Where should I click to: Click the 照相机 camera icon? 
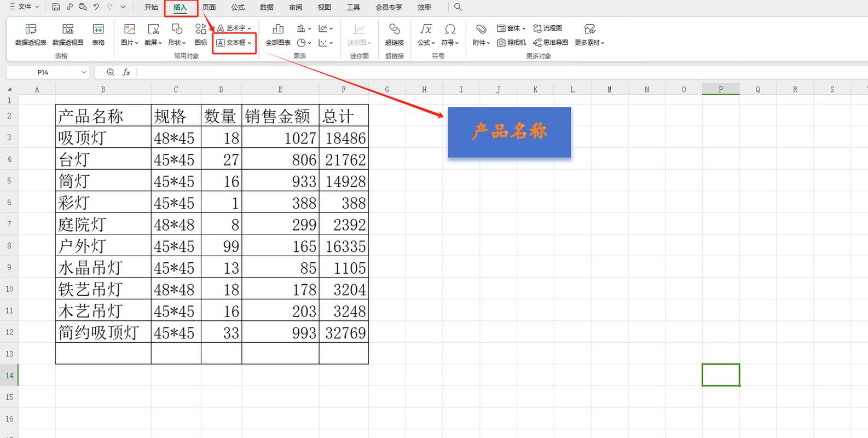pos(501,43)
